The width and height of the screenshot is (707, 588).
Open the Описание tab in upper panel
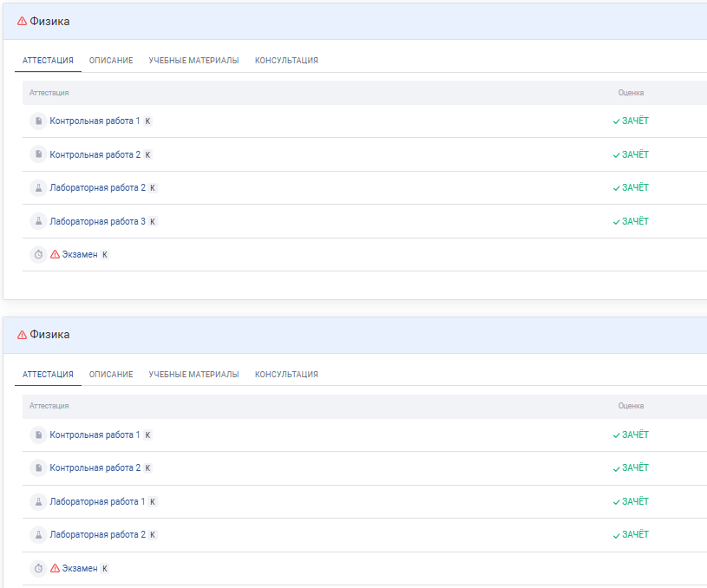click(x=111, y=61)
